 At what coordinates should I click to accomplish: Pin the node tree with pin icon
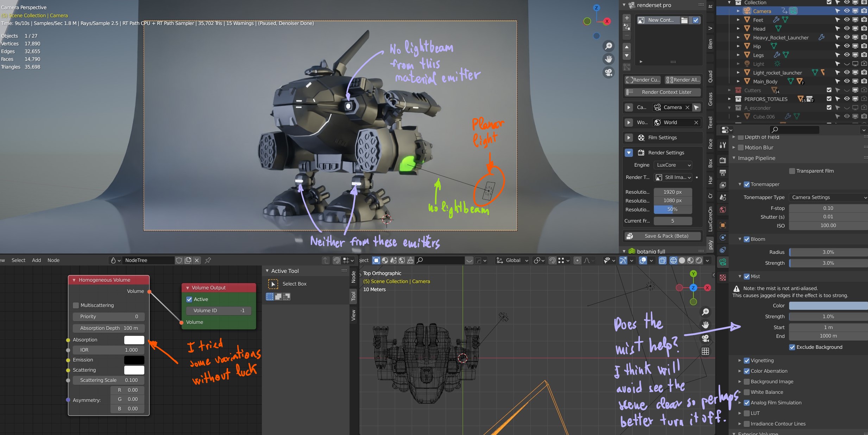pos(208,260)
